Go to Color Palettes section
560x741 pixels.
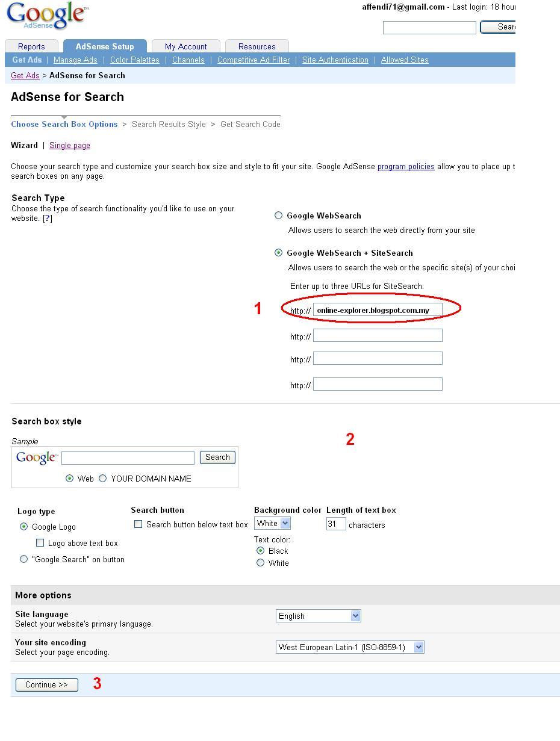click(135, 60)
